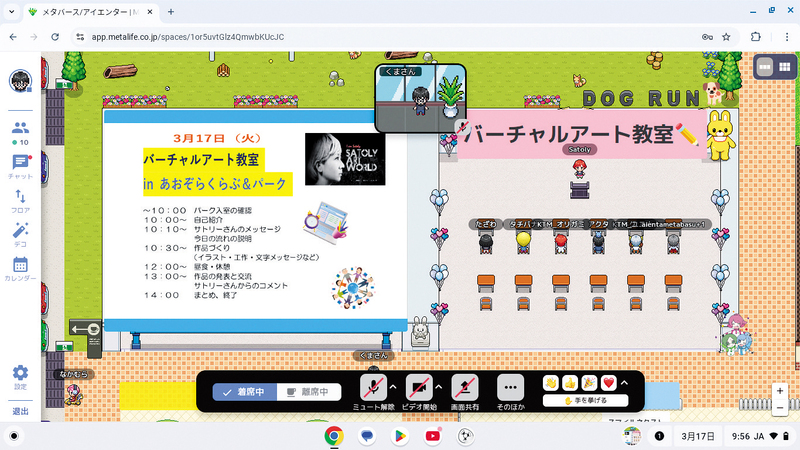Send the thumbs up reaction
The width and height of the screenshot is (800, 450).
569,383
